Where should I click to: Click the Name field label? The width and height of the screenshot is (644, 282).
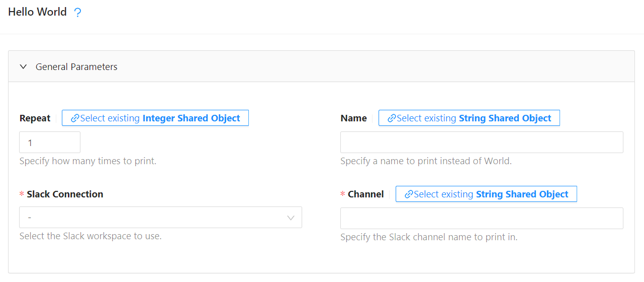(354, 118)
